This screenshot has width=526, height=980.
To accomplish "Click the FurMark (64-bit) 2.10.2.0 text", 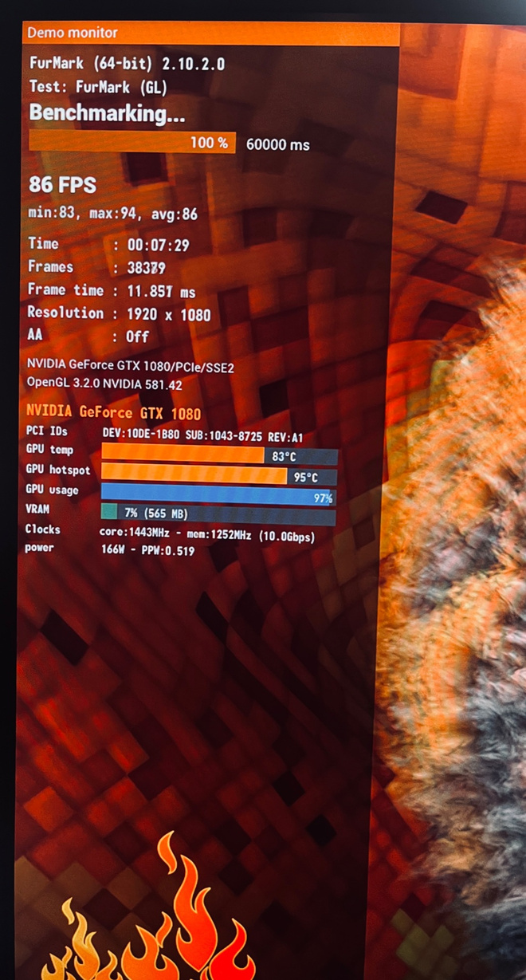I will point(127,63).
